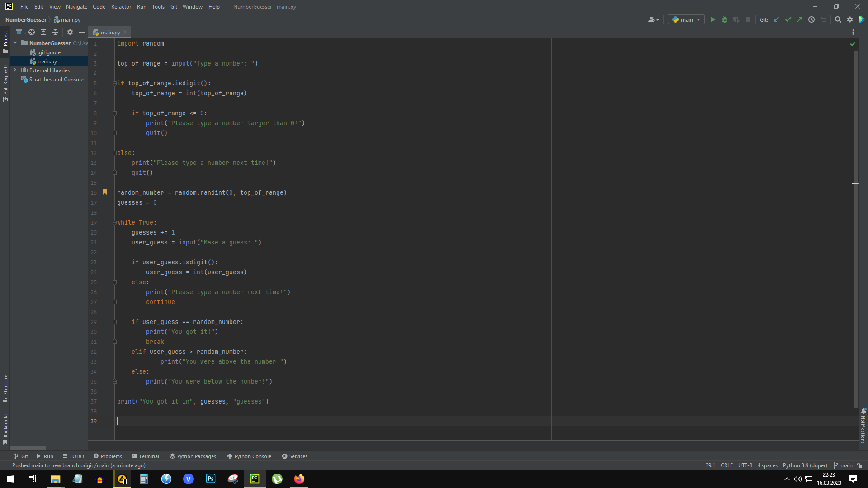The width and height of the screenshot is (868, 488).
Task: Click the Python 3.9 interpreter selector
Action: coord(805,465)
